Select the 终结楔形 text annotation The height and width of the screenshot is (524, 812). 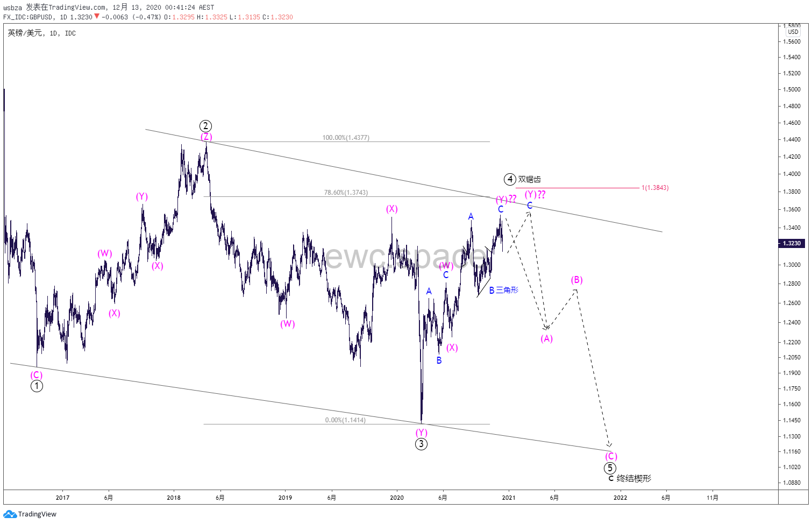coord(633,478)
